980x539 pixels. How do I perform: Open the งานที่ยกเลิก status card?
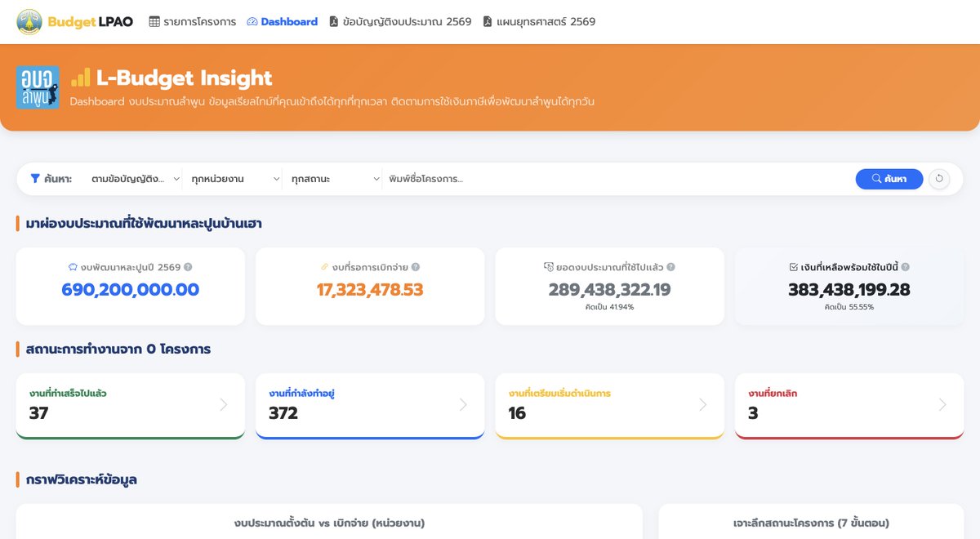pos(849,406)
